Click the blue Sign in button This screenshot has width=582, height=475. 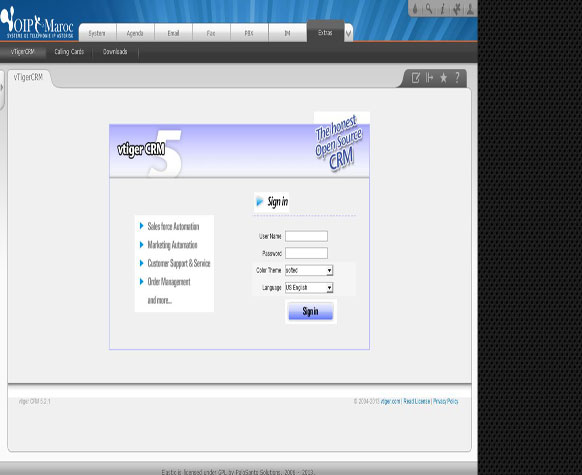coord(311,311)
